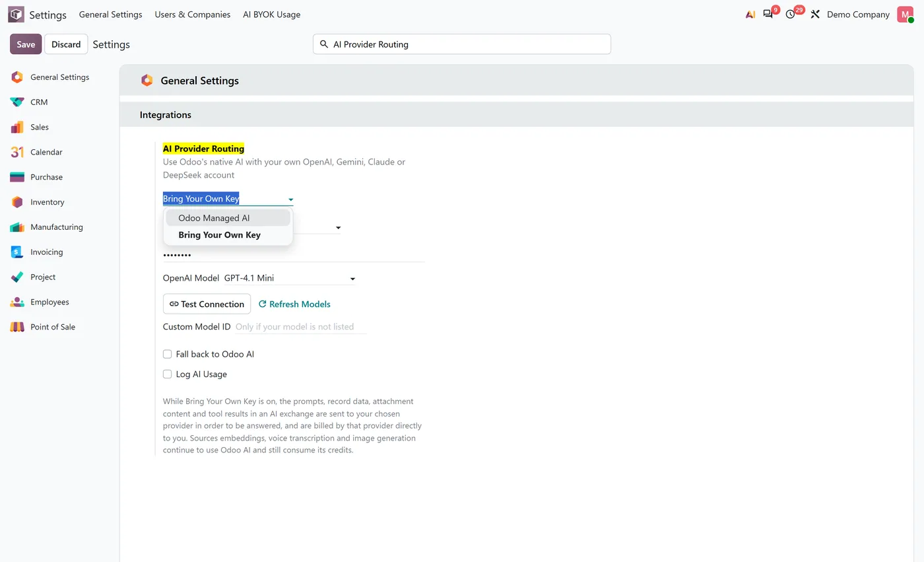This screenshot has width=924, height=562.
Task: Choose Odoo Managed AI option
Action: (228, 218)
